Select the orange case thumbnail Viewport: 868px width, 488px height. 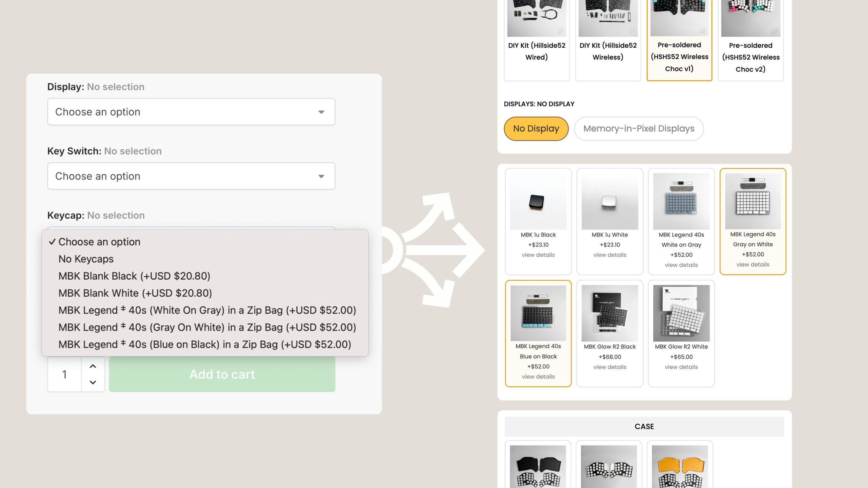click(x=680, y=466)
